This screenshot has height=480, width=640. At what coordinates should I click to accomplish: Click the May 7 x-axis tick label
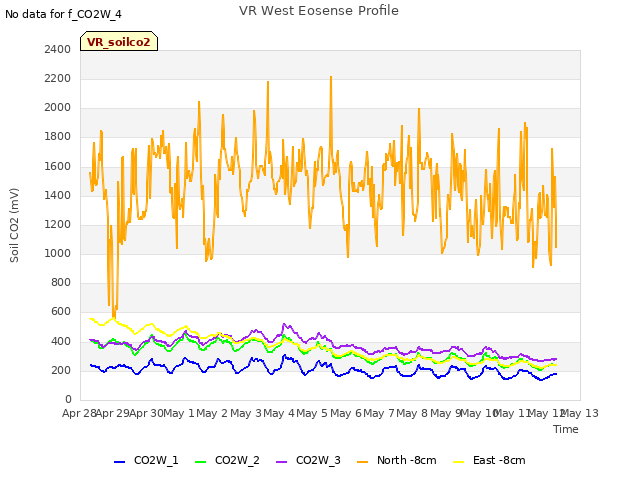point(379,413)
